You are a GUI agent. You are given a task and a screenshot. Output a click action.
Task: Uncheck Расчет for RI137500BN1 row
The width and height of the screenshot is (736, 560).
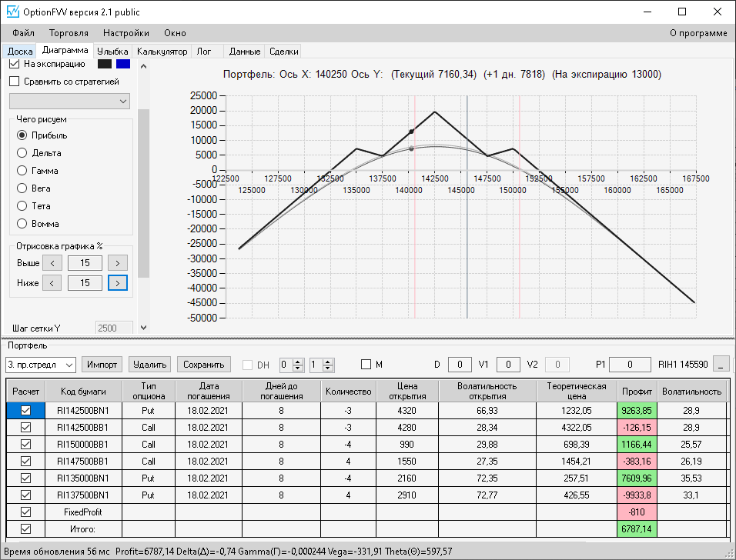tap(26, 495)
